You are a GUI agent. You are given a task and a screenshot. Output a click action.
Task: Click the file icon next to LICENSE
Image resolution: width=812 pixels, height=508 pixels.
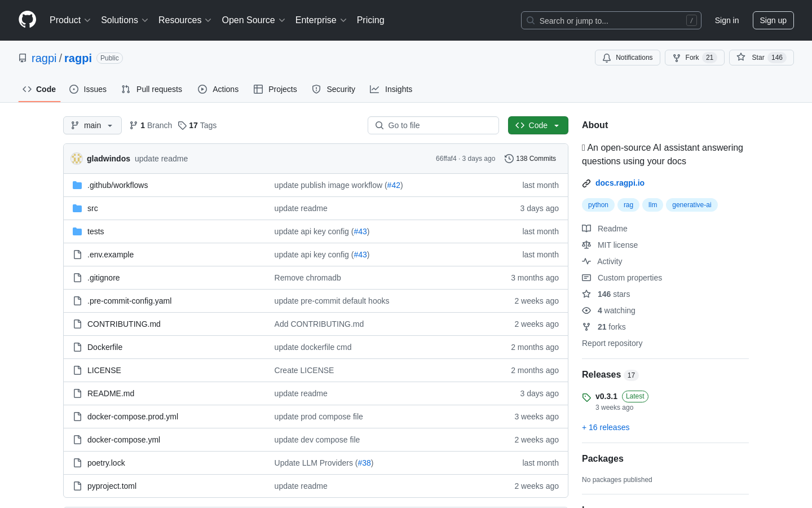point(77,370)
